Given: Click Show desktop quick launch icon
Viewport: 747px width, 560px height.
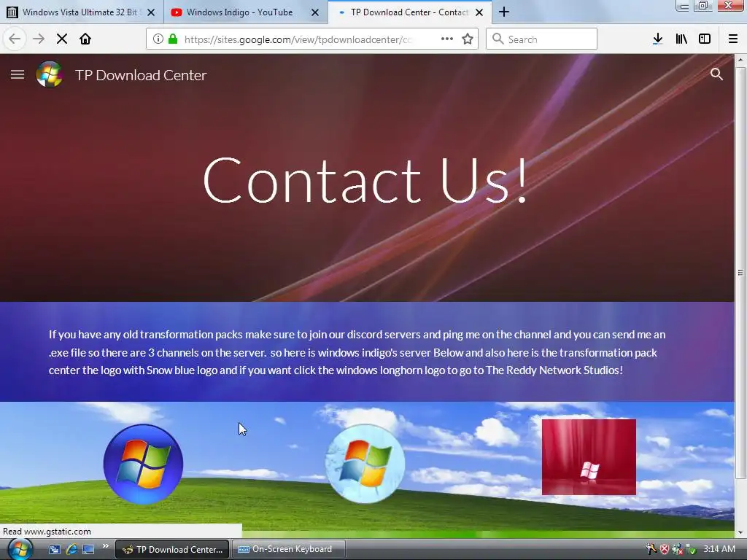Looking at the screenshot, I should [x=88, y=549].
